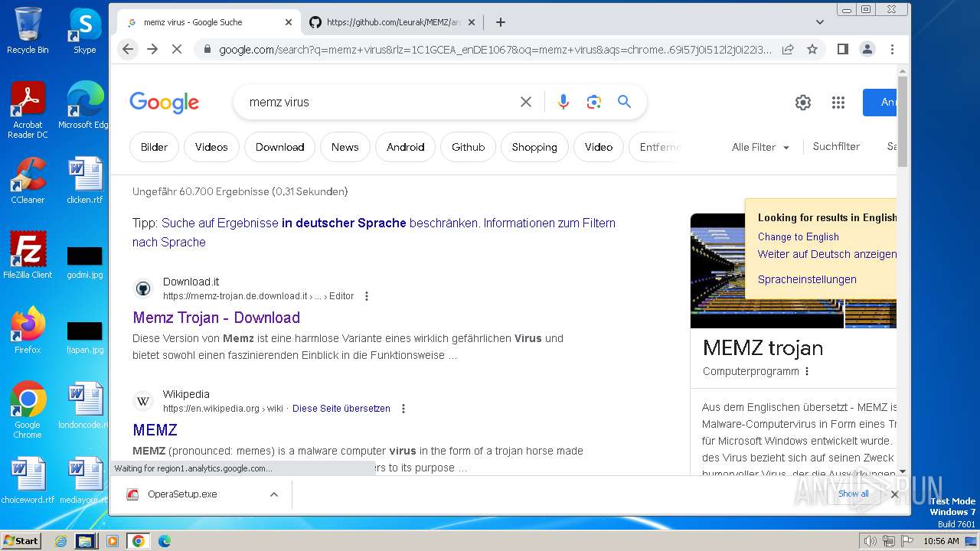Filter results by News
Viewport: 980px width, 551px height.
click(x=345, y=147)
